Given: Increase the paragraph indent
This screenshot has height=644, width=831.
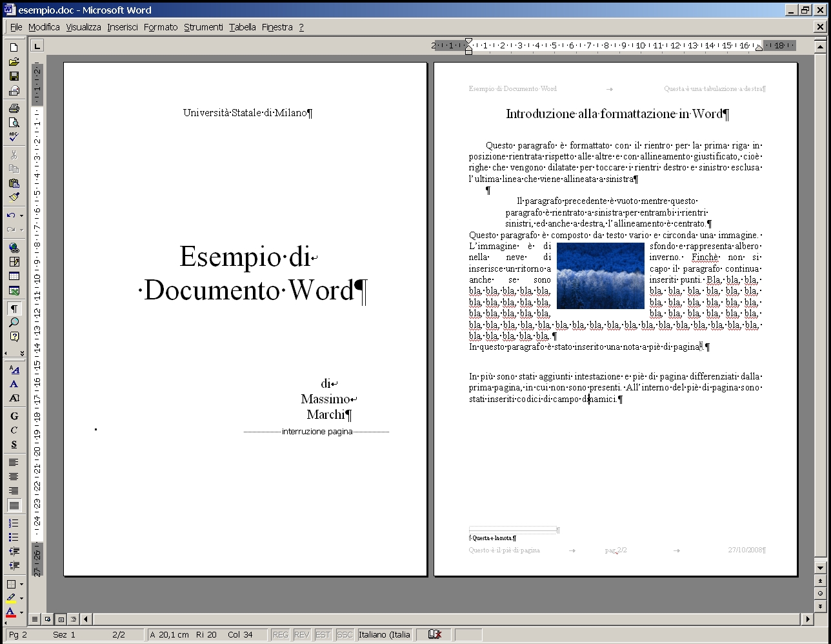Looking at the screenshot, I should 14,565.
